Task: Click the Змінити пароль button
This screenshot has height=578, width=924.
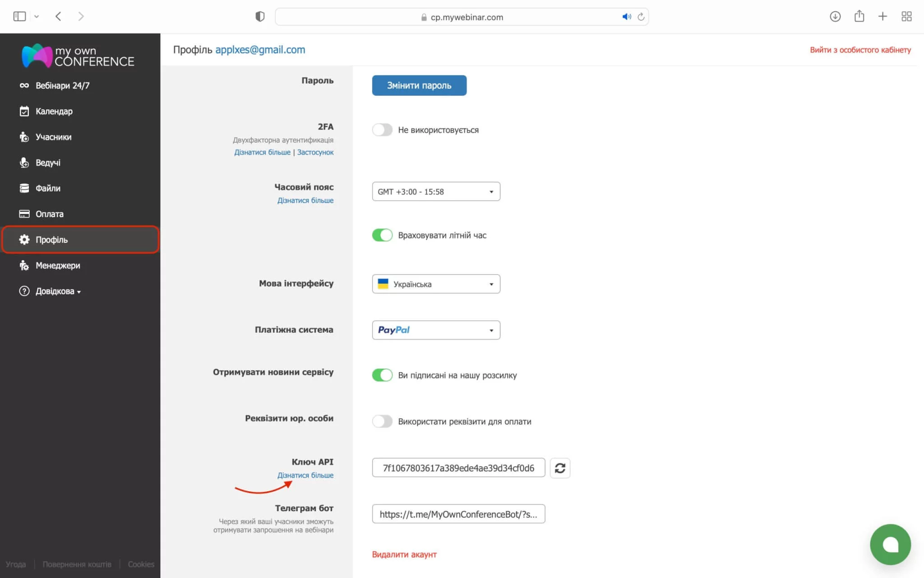Action: point(419,85)
